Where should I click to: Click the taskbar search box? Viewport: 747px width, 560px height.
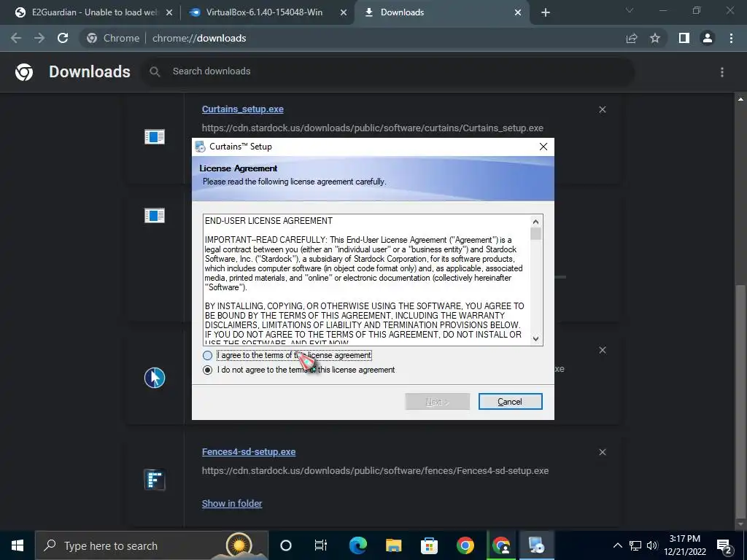click(x=152, y=545)
